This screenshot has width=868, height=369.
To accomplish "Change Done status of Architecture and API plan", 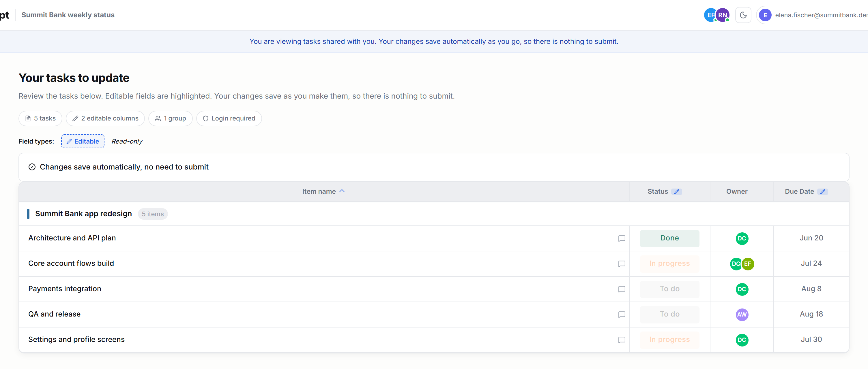I will pyautogui.click(x=669, y=238).
